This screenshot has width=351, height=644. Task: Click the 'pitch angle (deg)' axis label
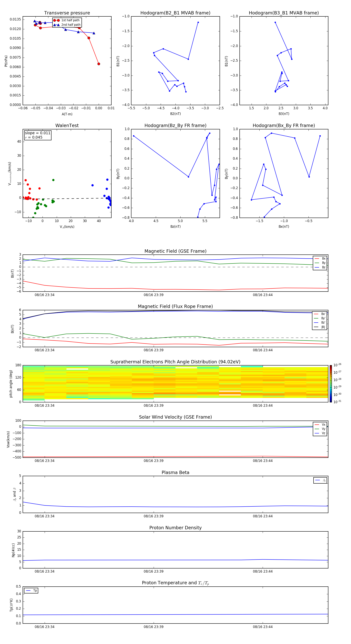11,384
